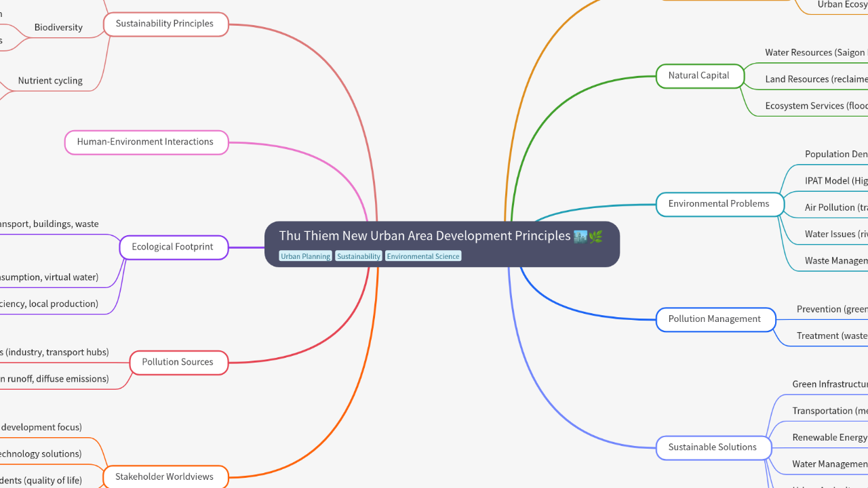This screenshot has height=488, width=868.
Task: Click the Environmental Science tag
Action: pyautogui.click(x=423, y=256)
